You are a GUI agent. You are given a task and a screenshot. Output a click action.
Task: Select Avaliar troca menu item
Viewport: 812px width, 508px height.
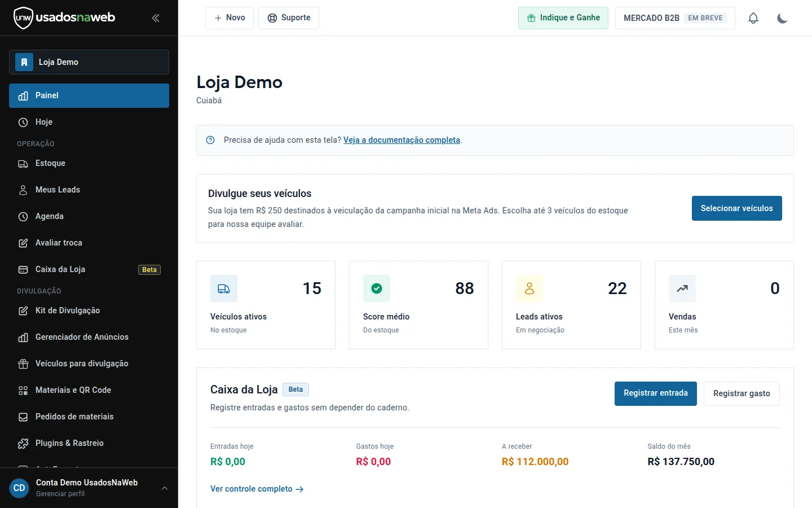click(x=89, y=243)
